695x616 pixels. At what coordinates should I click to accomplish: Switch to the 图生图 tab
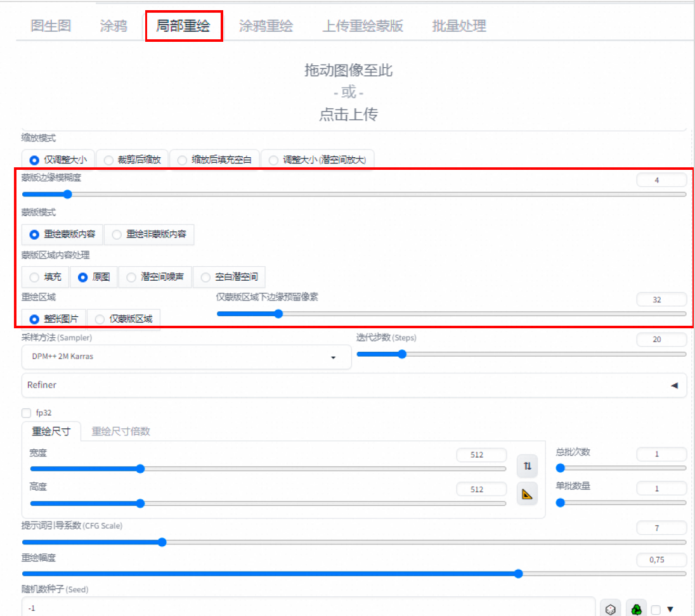pos(51,26)
